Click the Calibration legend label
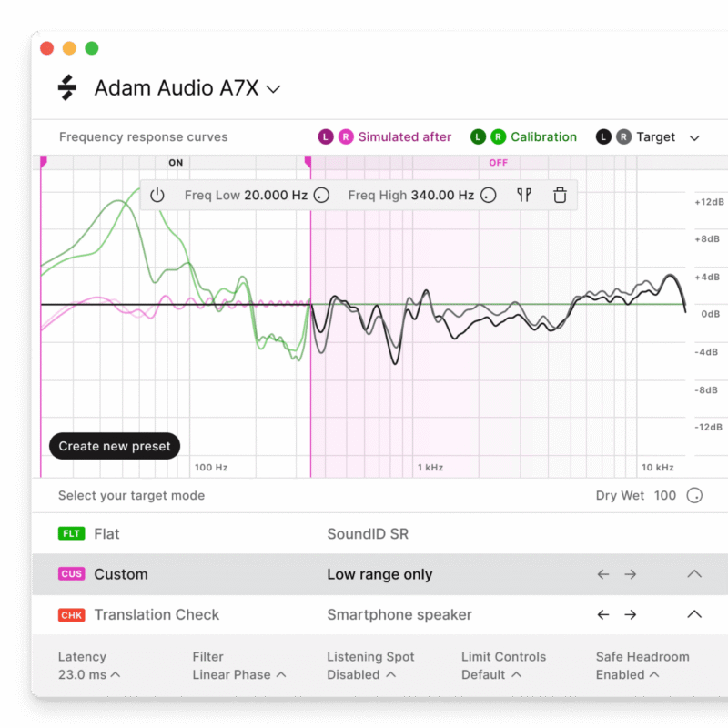Viewport: 728px width, 728px height. click(543, 137)
